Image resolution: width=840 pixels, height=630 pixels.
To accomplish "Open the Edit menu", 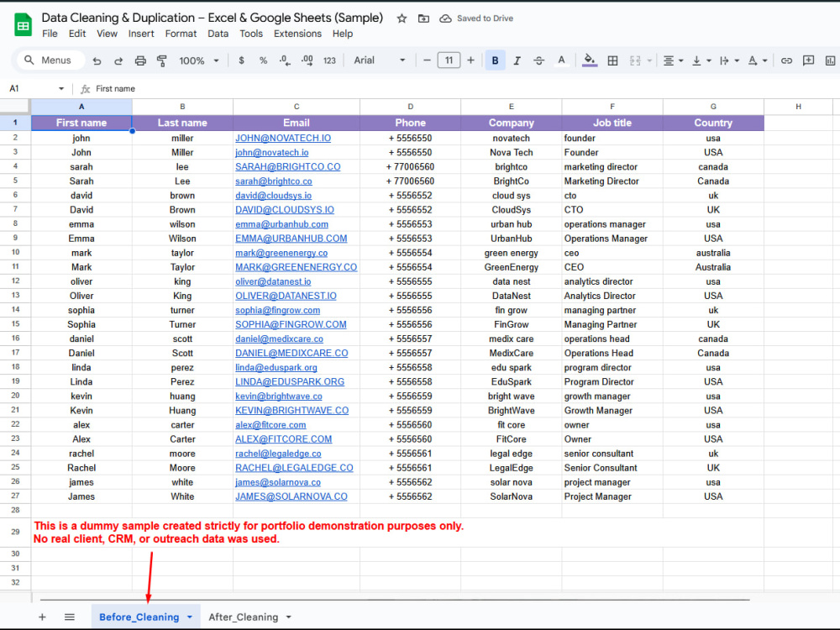I will (x=77, y=34).
